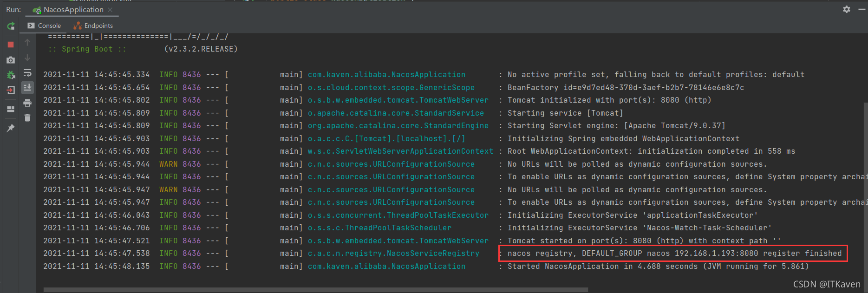This screenshot has height=293, width=868.
Task: Click the exit icon with red arrow
Action: tap(11, 90)
